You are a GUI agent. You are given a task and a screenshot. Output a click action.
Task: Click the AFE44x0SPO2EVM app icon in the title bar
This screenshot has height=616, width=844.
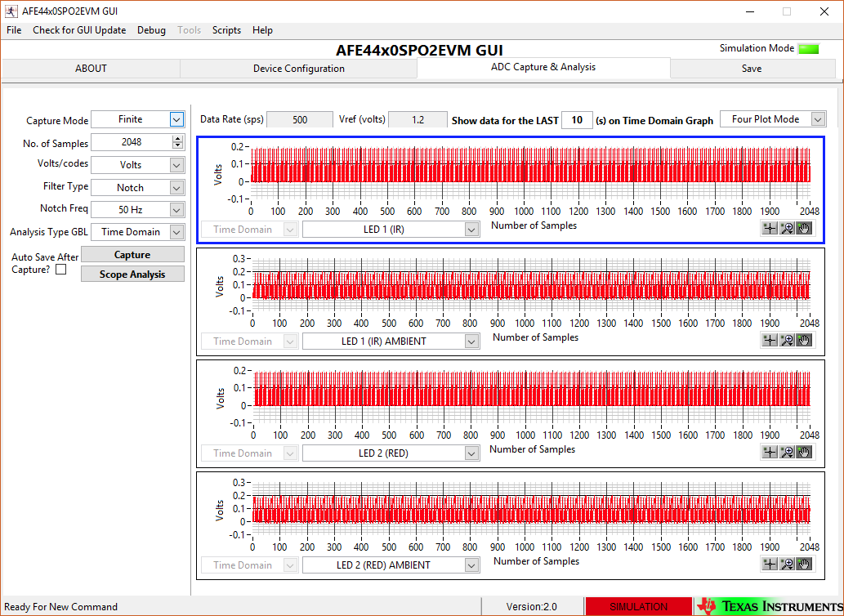11,11
